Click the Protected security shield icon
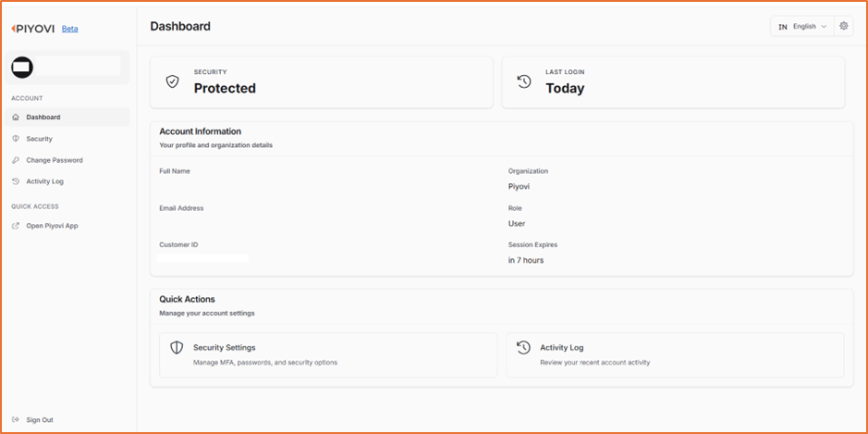The image size is (868, 434). 173,81
